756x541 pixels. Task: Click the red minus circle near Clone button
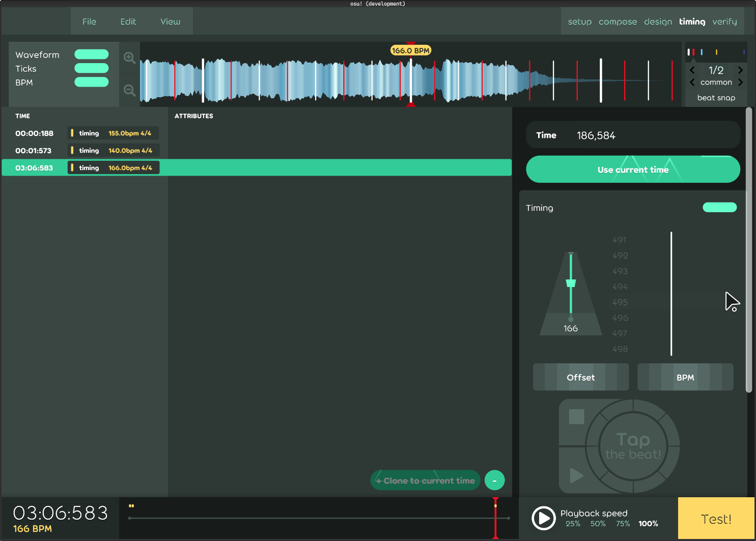494,480
